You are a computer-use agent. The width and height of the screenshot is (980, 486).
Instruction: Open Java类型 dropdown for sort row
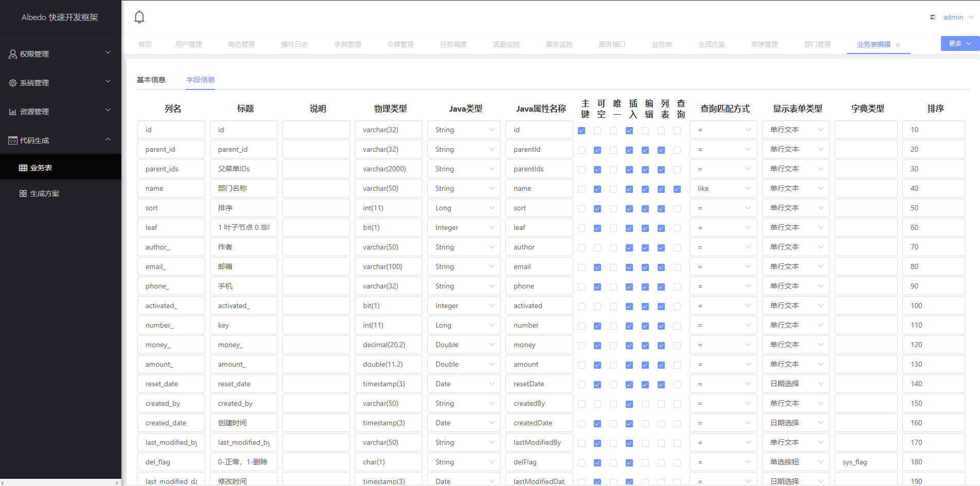(x=464, y=208)
